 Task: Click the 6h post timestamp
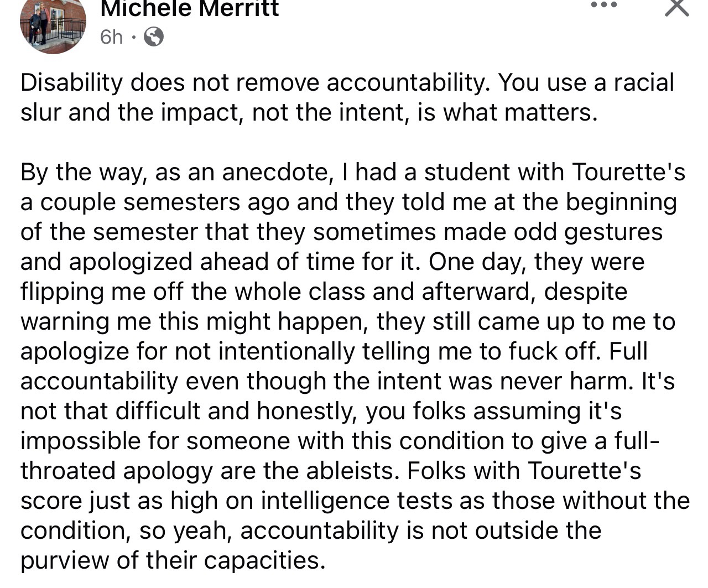pyautogui.click(x=111, y=37)
